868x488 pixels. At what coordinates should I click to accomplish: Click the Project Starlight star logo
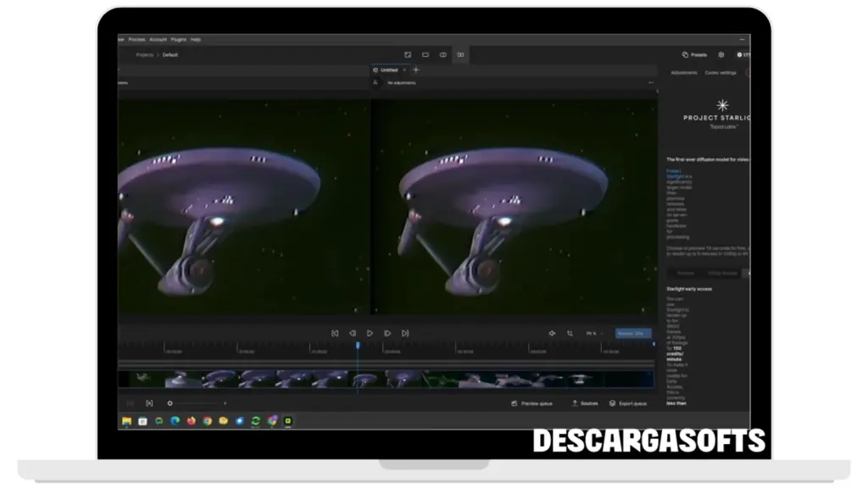pyautogui.click(x=722, y=105)
